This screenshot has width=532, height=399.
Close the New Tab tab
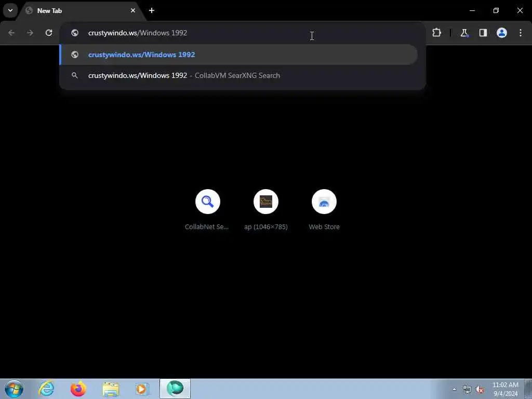pyautogui.click(x=133, y=10)
